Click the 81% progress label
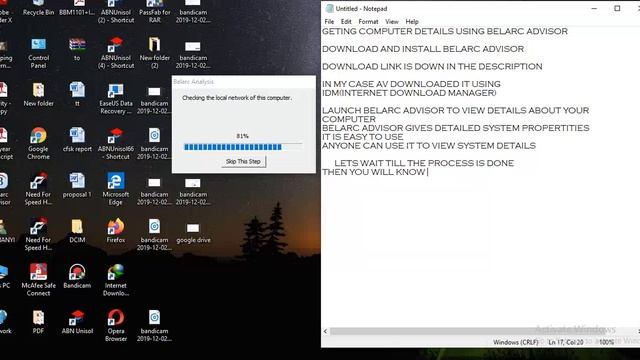This screenshot has width=640, height=360. pos(242,136)
